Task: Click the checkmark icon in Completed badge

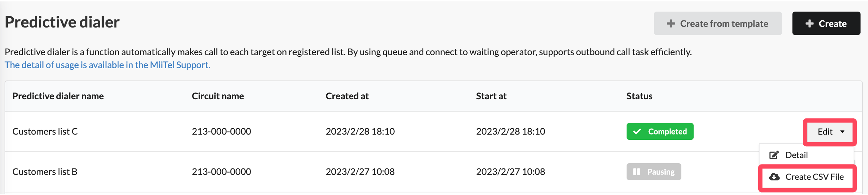Action: (x=637, y=131)
